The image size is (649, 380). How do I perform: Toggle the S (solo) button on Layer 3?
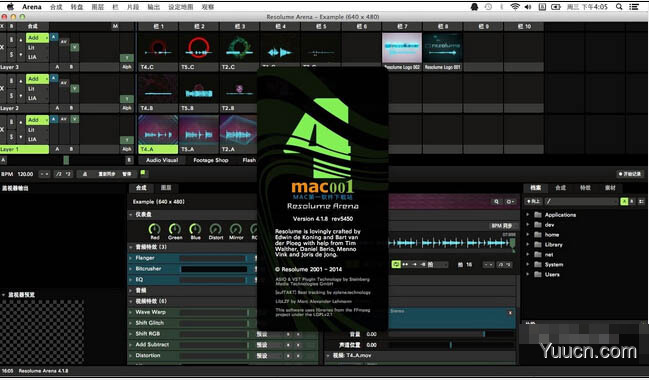[x=12, y=54]
